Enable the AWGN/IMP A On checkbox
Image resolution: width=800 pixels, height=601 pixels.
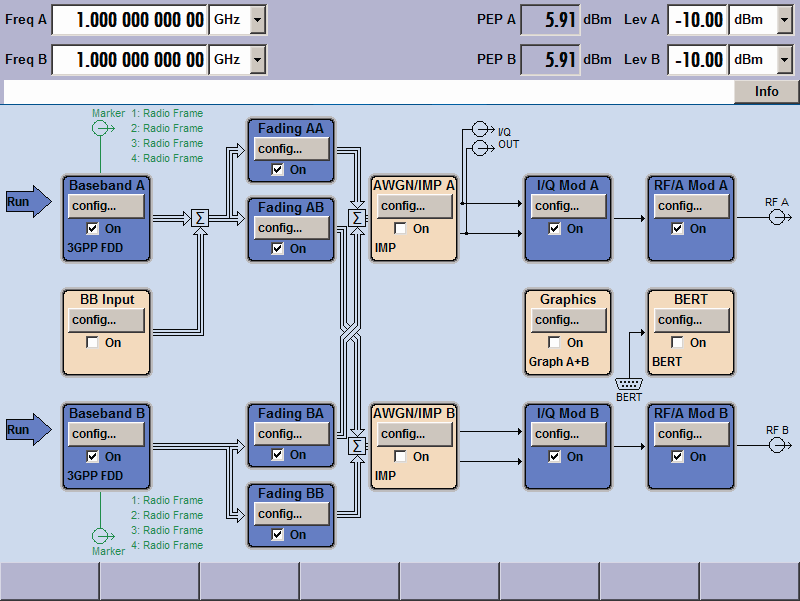pos(400,229)
